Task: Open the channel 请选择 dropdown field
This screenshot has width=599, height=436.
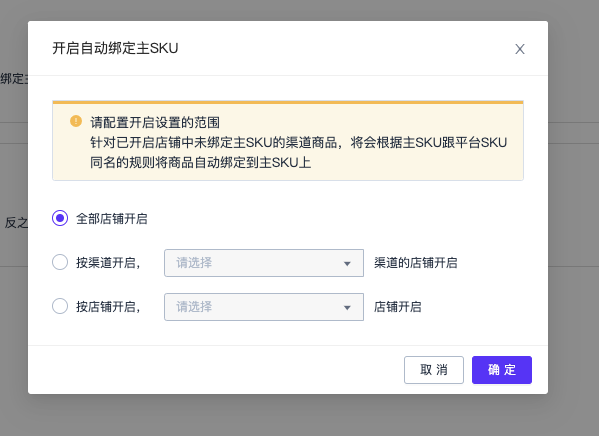Action: 264,263
